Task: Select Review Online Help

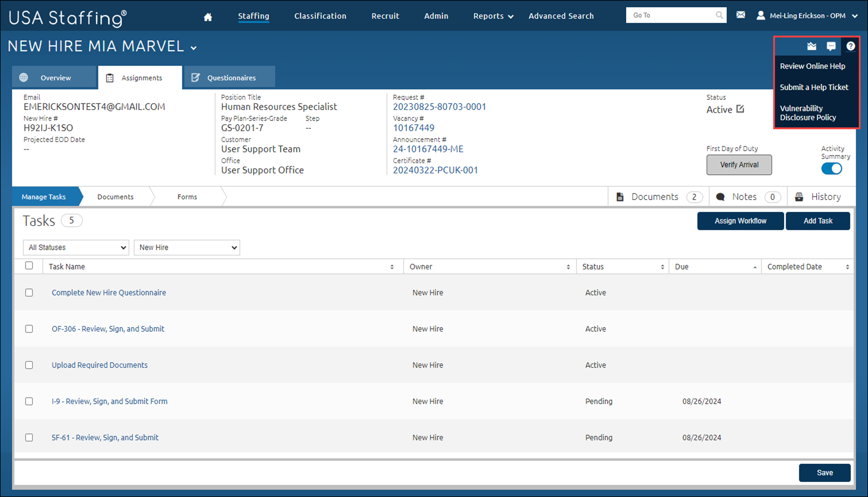Action: pos(812,66)
